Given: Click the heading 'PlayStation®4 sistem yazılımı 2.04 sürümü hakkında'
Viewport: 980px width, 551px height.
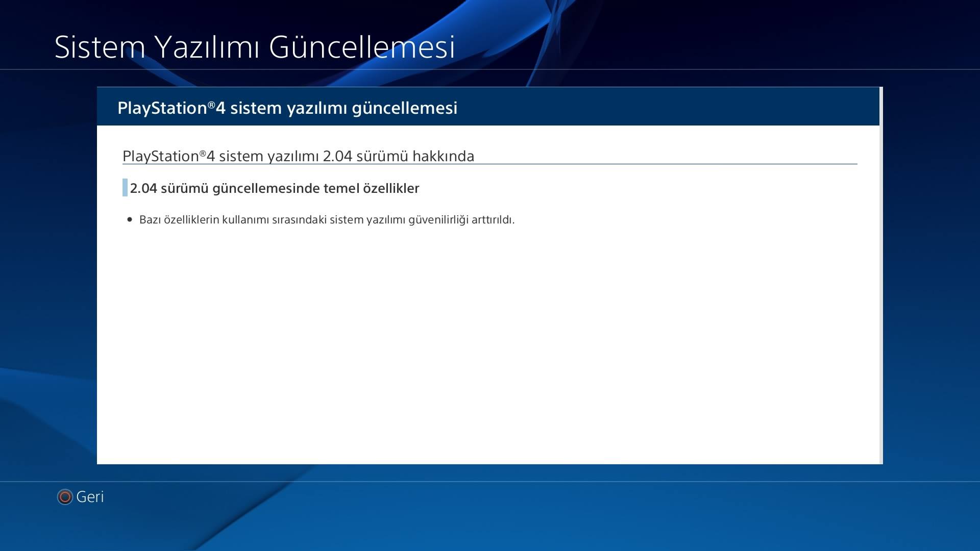Looking at the screenshot, I should click(298, 156).
